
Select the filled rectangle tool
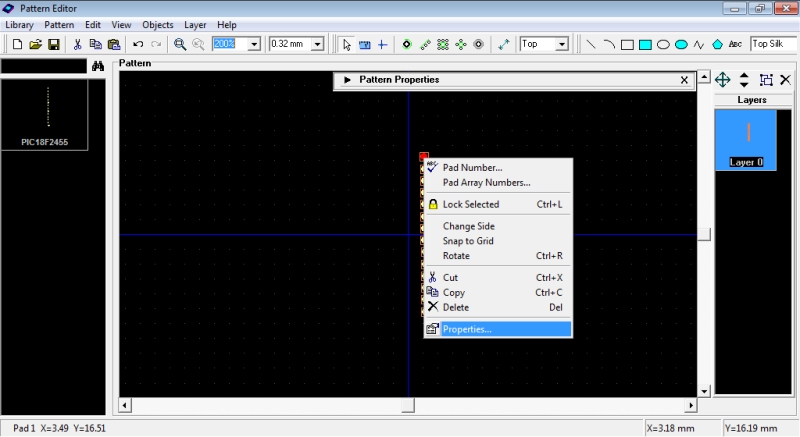(645, 44)
